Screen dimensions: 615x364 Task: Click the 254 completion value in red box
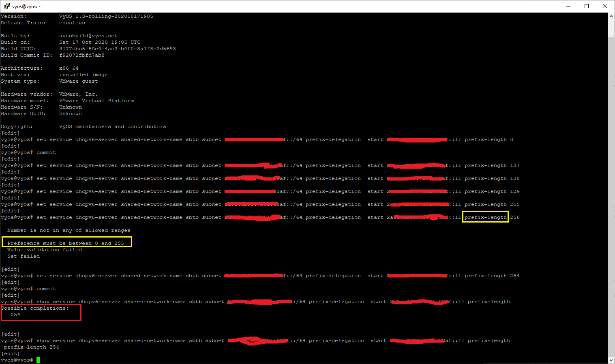[x=15, y=315]
